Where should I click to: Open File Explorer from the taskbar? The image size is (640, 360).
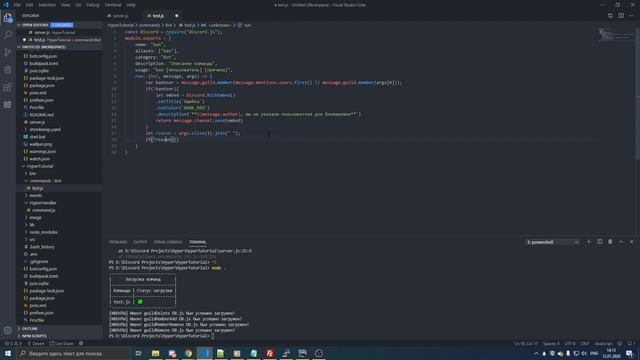(x=156, y=353)
